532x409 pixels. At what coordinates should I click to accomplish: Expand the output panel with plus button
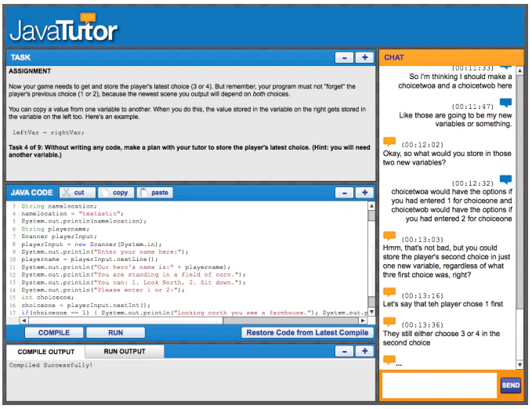[x=364, y=351]
